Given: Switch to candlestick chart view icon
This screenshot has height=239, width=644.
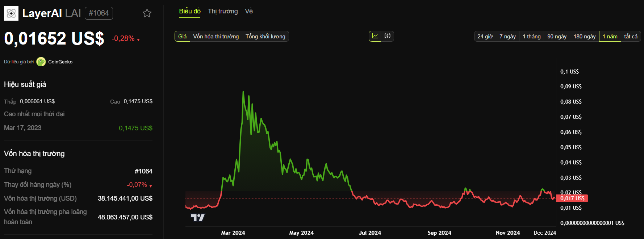Looking at the screenshot, I should tap(388, 36).
